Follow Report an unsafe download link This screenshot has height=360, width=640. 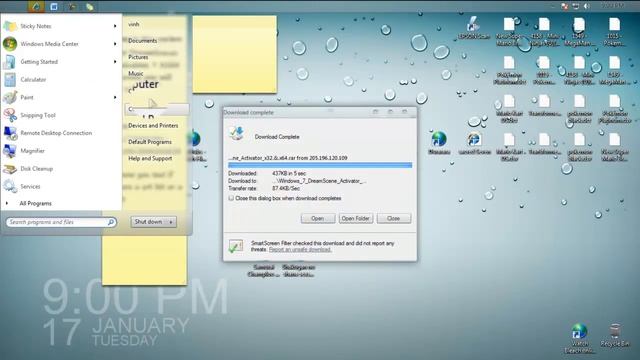pyautogui.click(x=300, y=249)
